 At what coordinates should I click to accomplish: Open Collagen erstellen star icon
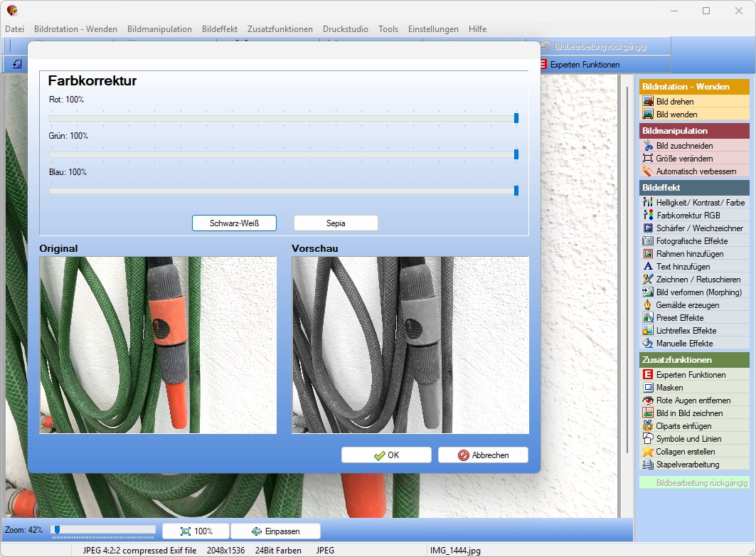click(648, 452)
